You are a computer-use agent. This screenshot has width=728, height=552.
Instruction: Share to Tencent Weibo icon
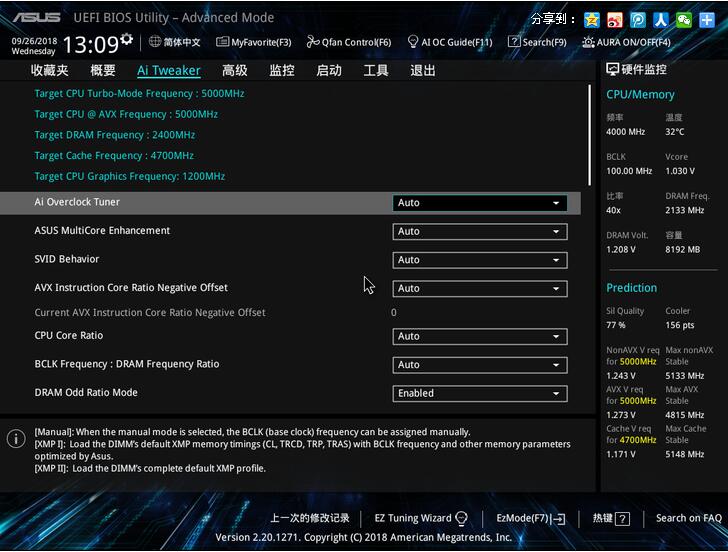tap(637, 19)
